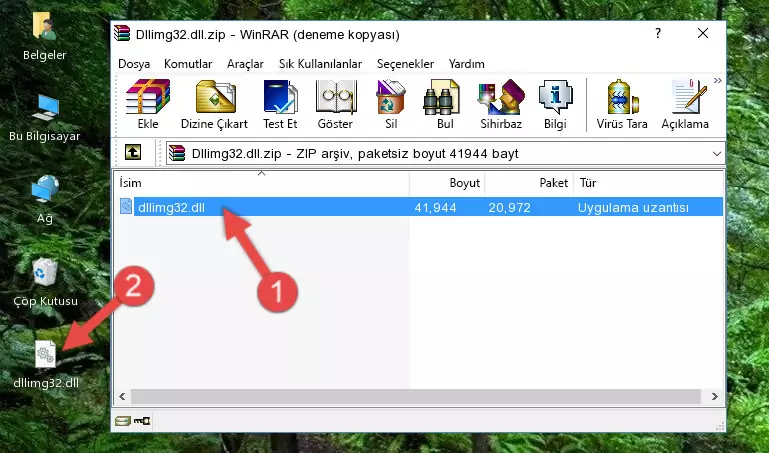Click the horizontal scrollbar thumb

pos(415,396)
